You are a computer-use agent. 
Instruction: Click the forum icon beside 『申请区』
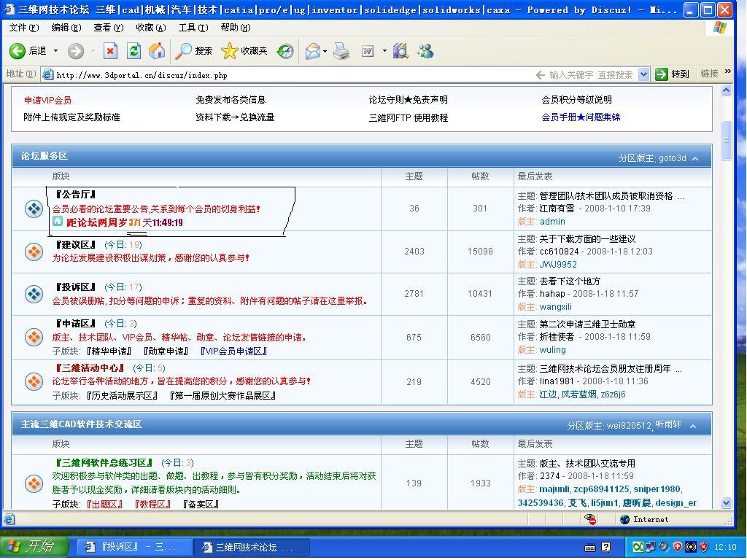click(34, 337)
